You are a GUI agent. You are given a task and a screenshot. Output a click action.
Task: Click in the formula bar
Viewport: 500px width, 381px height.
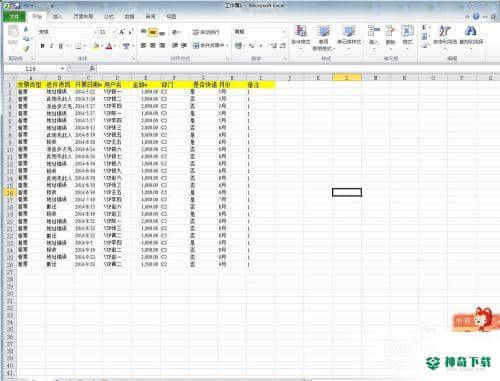pos(297,69)
